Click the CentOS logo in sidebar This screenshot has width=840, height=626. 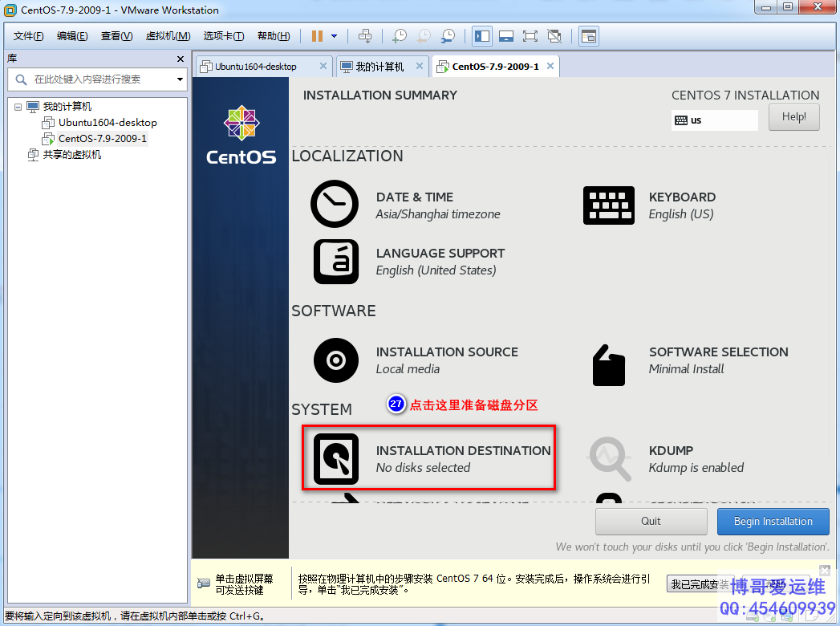pyautogui.click(x=241, y=135)
